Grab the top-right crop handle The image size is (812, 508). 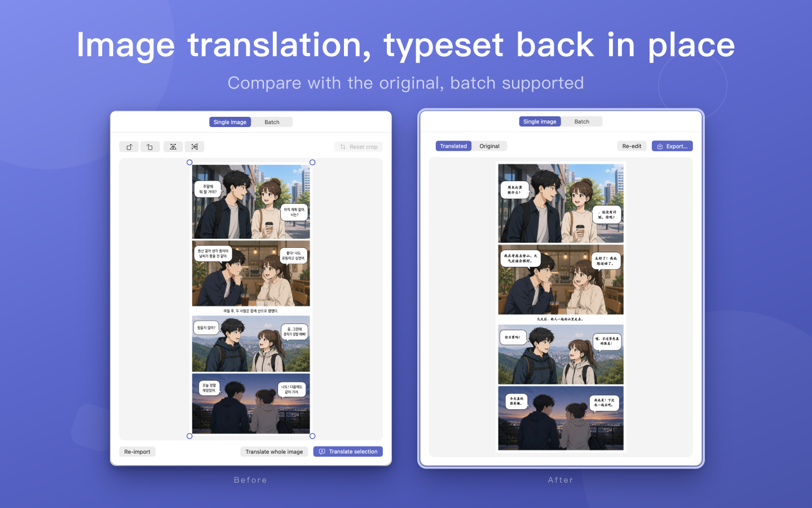pos(312,163)
